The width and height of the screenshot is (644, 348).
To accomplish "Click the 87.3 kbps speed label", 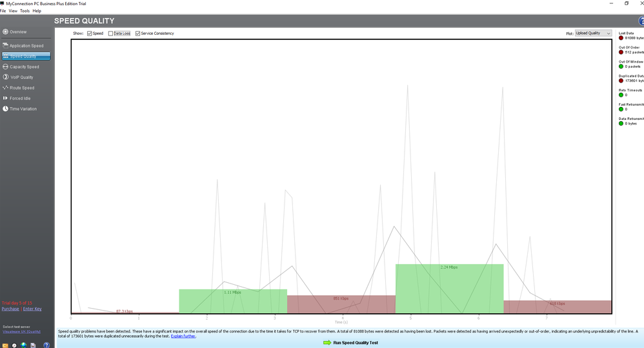I will [x=125, y=311].
